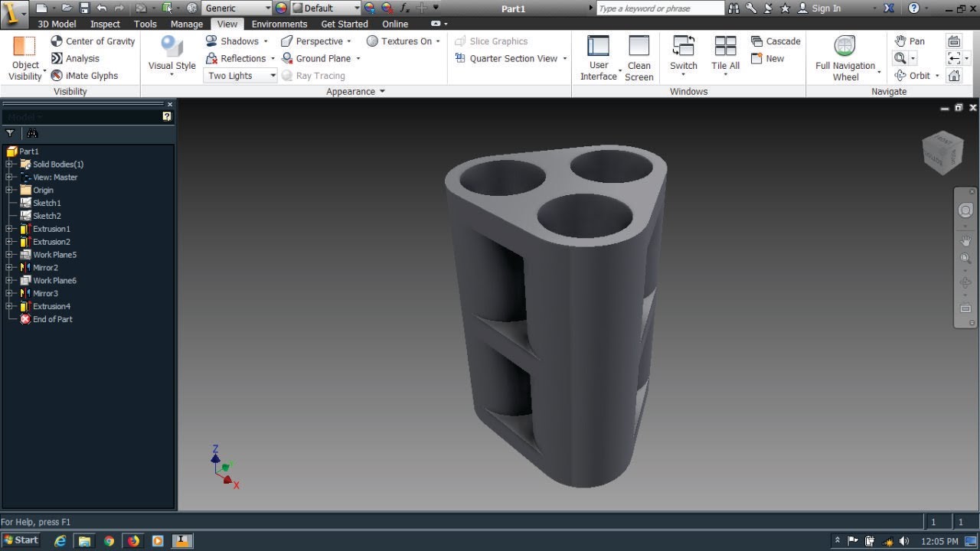The width and height of the screenshot is (980, 551).
Task: Open the Manage ribbon tab
Action: click(186, 24)
